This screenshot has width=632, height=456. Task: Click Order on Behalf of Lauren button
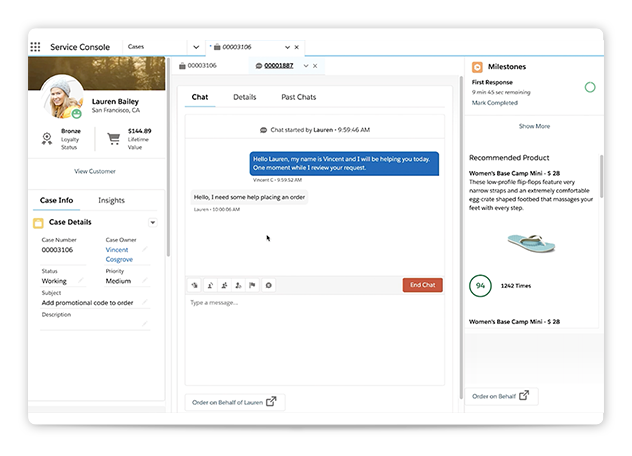click(x=235, y=402)
